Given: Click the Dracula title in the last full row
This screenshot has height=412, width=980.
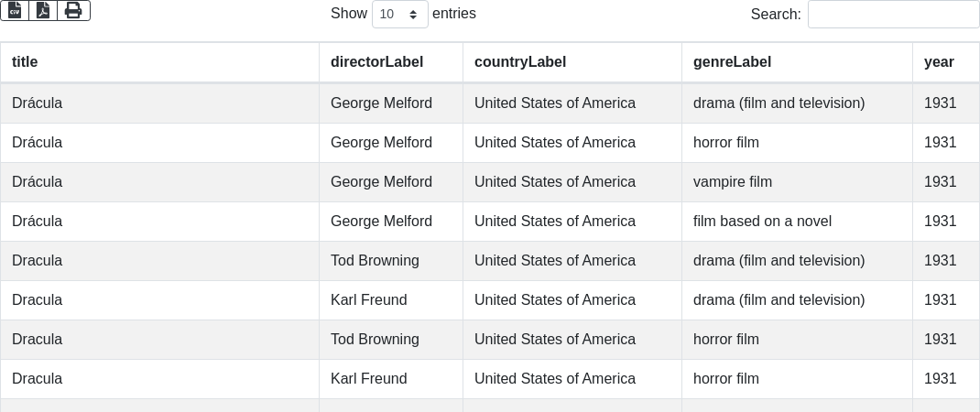Looking at the screenshot, I should (x=38, y=379).
